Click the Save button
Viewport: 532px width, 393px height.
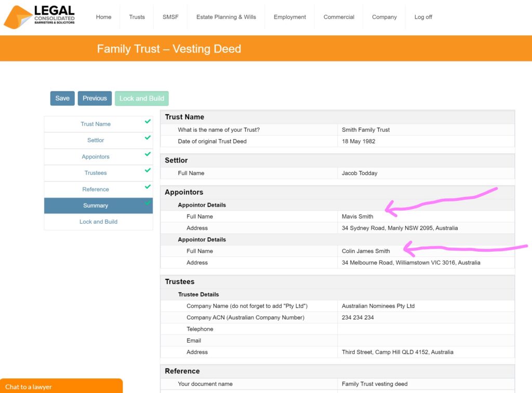[62, 98]
